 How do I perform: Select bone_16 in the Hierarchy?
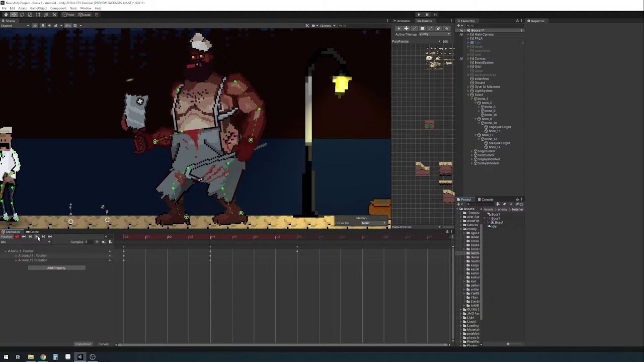click(x=491, y=115)
